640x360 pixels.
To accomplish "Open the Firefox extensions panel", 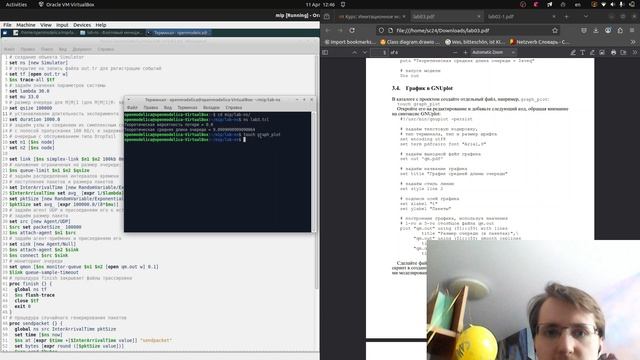I will [x=620, y=30].
